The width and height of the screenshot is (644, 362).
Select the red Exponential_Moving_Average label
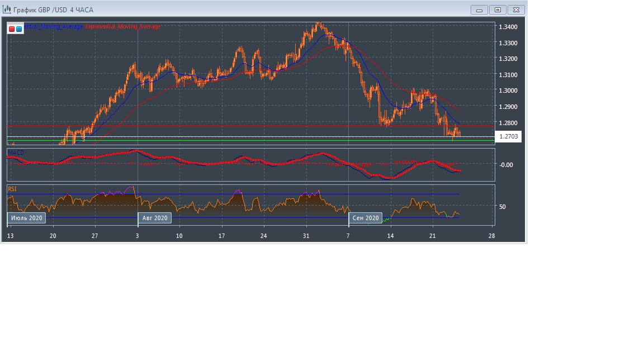point(122,26)
